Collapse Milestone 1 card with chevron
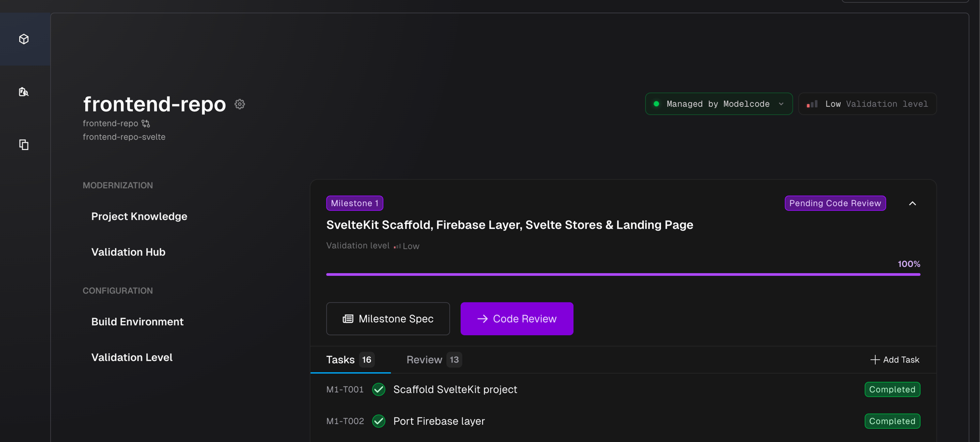This screenshot has width=980, height=442. click(x=912, y=203)
